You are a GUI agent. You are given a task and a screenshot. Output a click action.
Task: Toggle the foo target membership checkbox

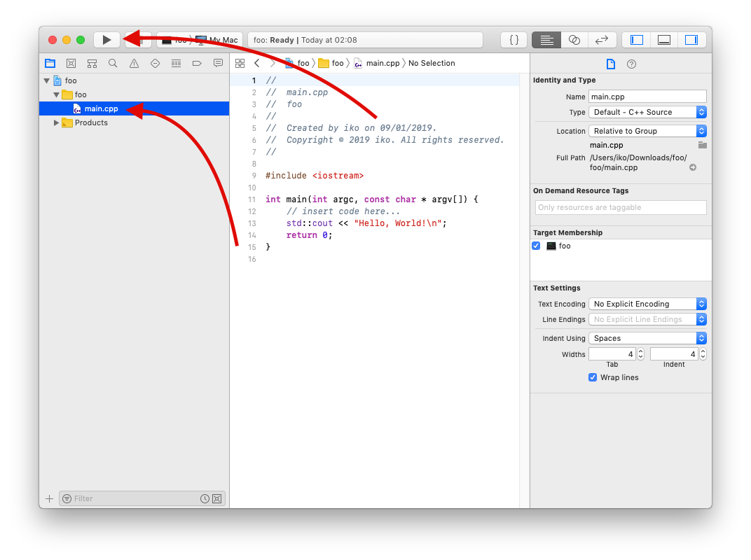(536, 246)
